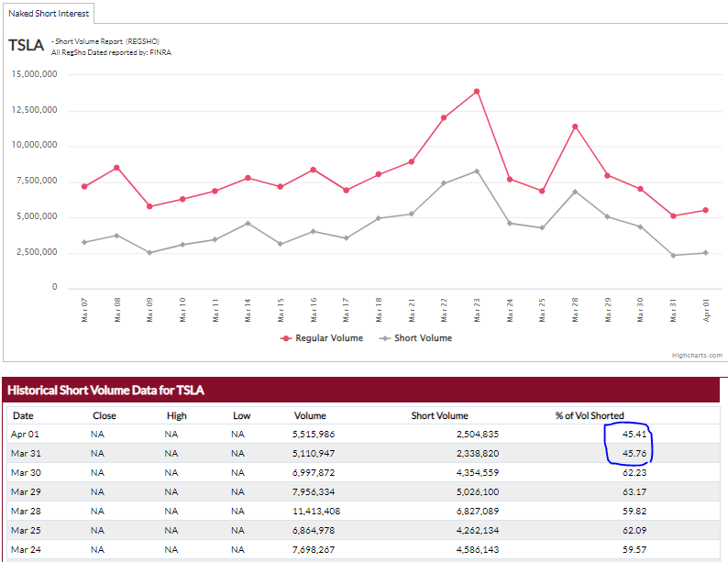Click percent shorted value 62.23

[634, 473]
